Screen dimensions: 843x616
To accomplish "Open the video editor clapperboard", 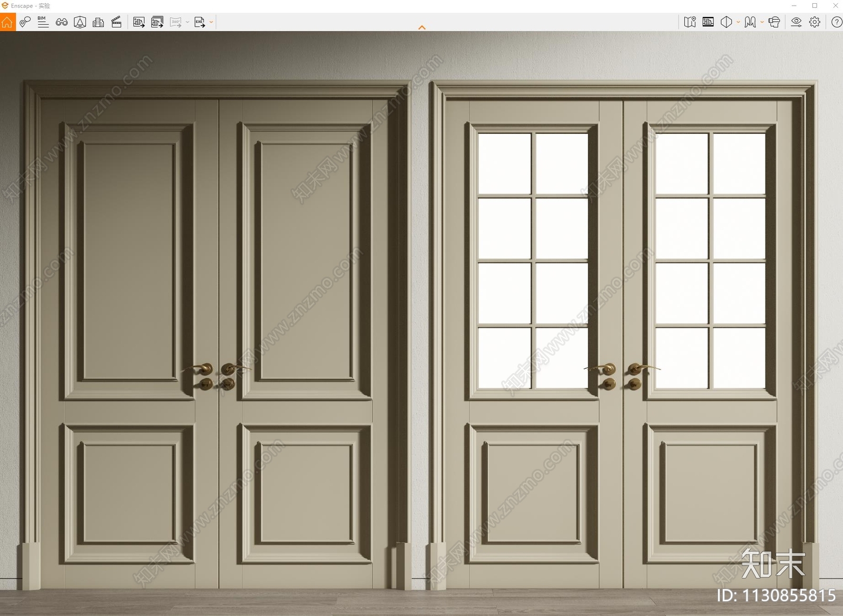I will (116, 22).
